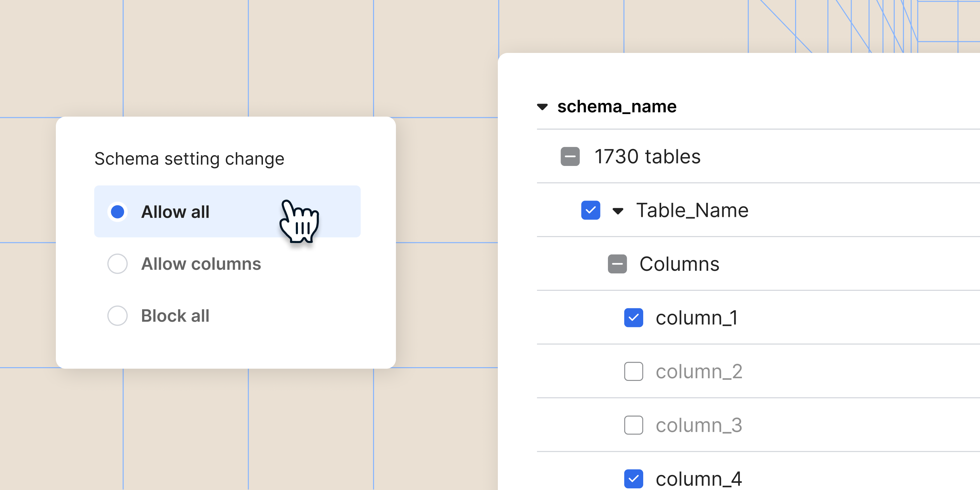The width and height of the screenshot is (980, 490).
Task: Click the blue checkmark icon beside column_1
Action: coord(633,318)
